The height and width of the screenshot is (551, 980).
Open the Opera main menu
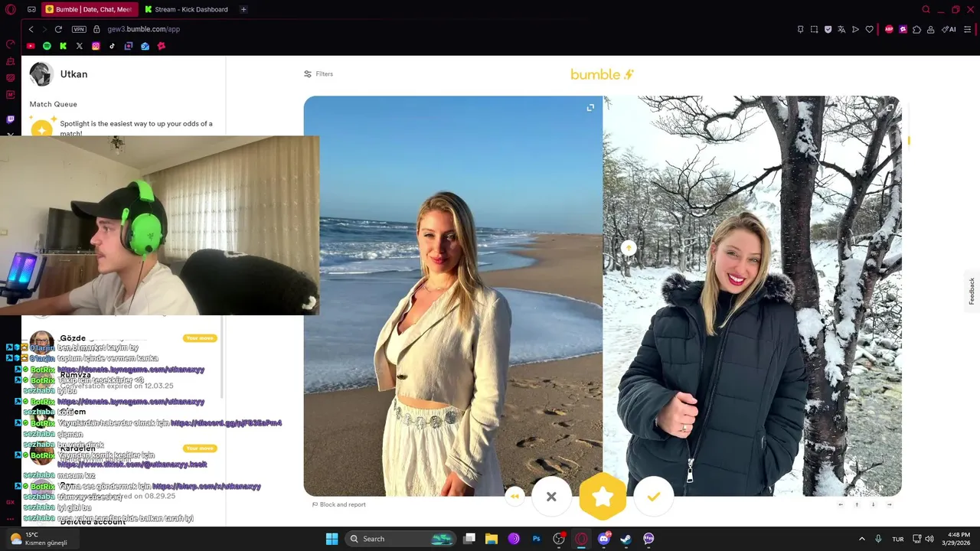click(11, 9)
